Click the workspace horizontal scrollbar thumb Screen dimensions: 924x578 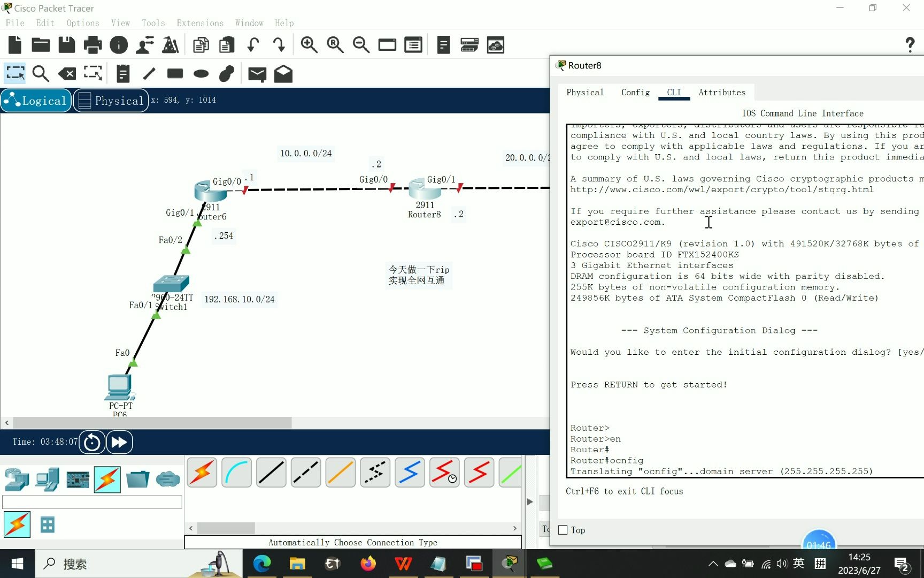coord(152,423)
